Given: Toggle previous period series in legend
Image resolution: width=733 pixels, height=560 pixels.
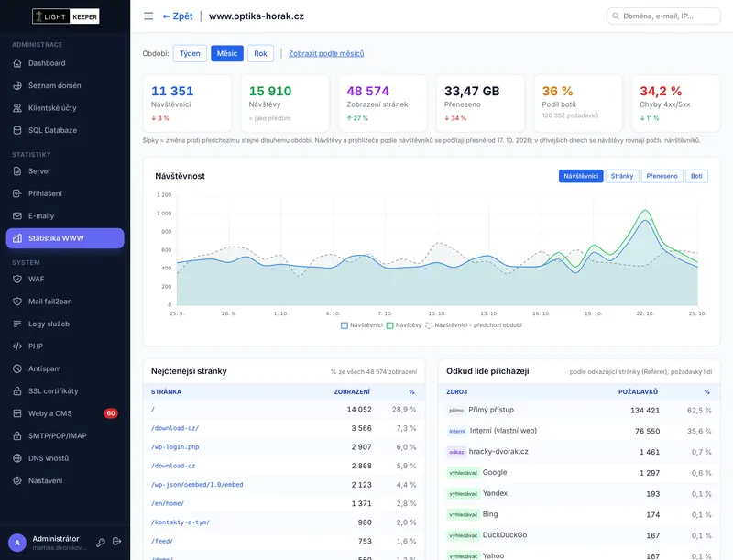Looking at the screenshot, I should pos(474,325).
